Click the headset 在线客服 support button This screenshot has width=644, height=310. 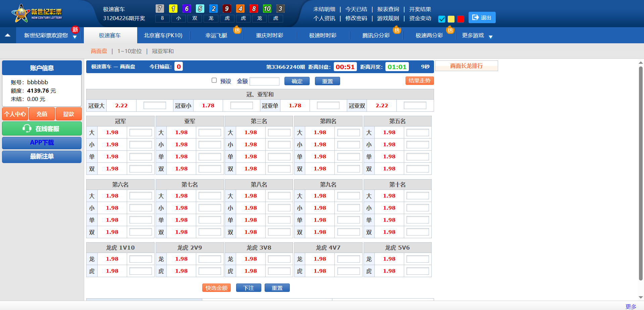click(x=42, y=129)
